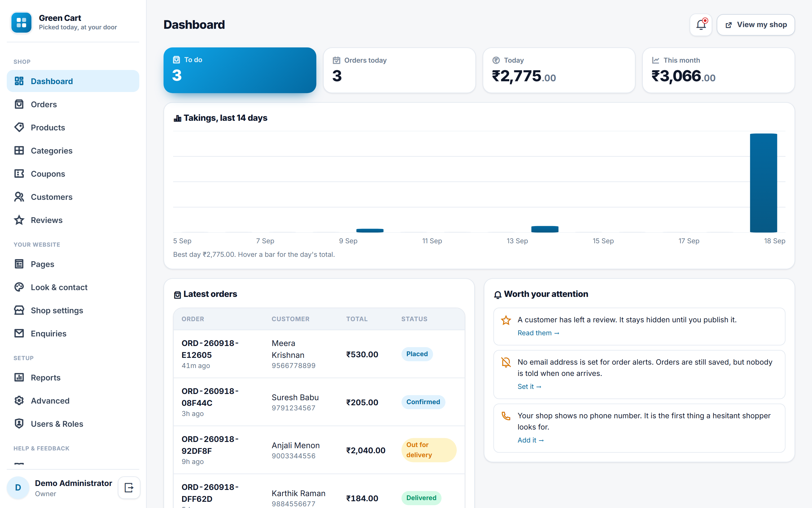Click the Set it link
This screenshot has width=812, height=508.
point(529,387)
